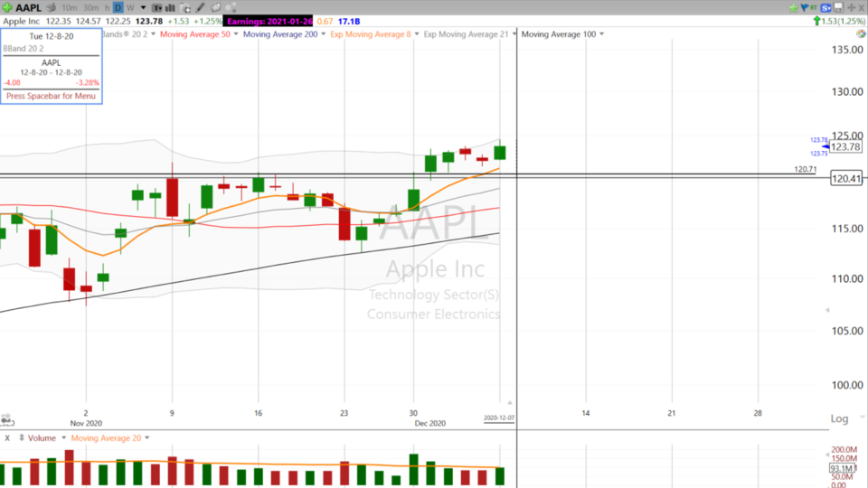Click the 17.1B value in header
This screenshot has width=868, height=488.
[x=349, y=21]
